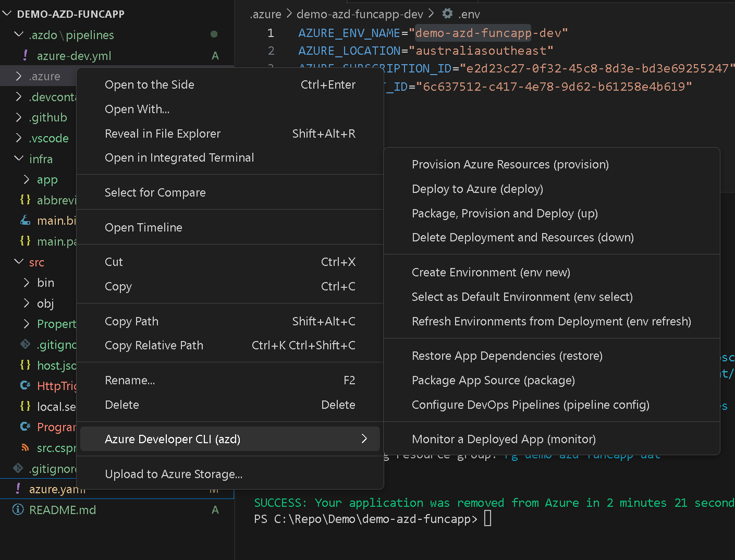Click the terminal prompt input cursor

click(487, 518)
